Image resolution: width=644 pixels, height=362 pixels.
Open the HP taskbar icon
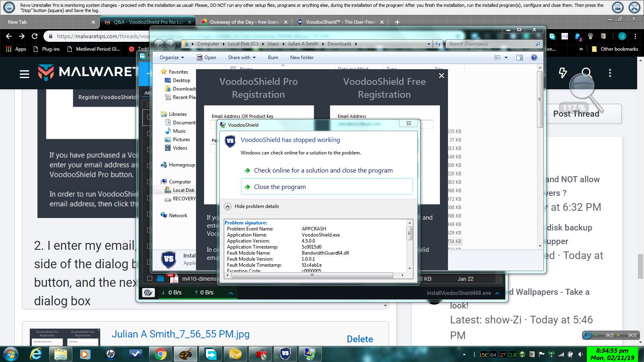point(110,354)
